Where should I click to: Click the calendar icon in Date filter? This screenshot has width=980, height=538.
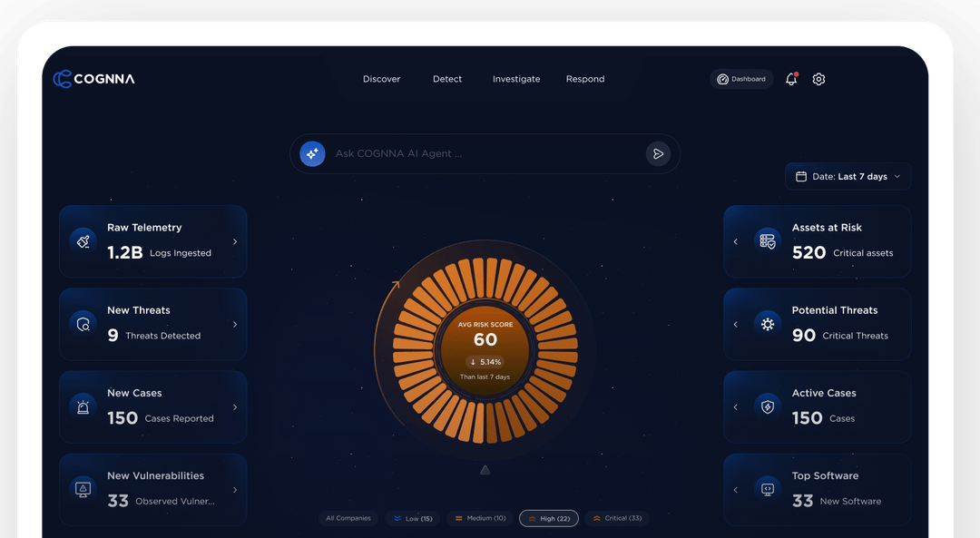pos(800,177)
